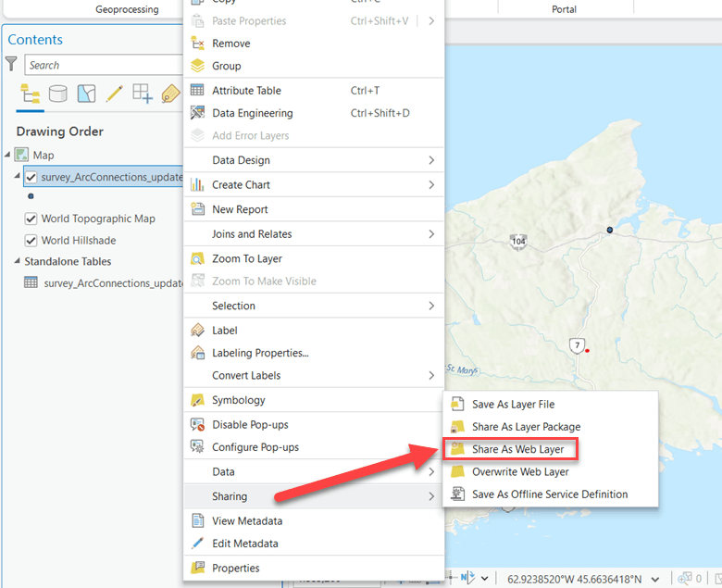Expand the Data submenu arrow
Screen dimensions: 722x588
[x=431, y=471]
